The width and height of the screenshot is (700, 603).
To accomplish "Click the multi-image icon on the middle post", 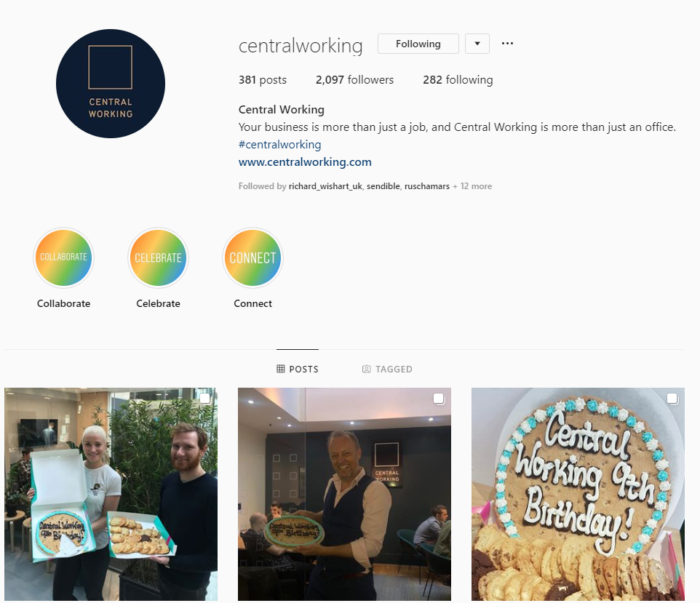I will tap(439, 399).
